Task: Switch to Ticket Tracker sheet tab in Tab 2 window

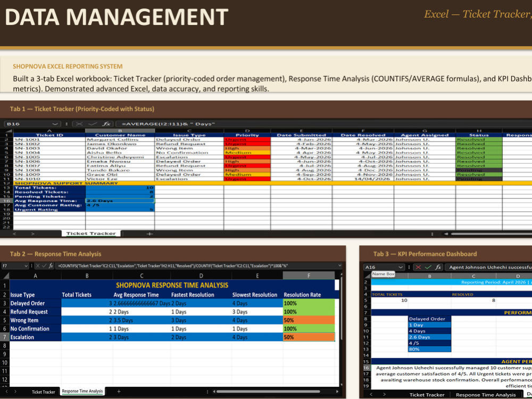Action: click(x=44, y=392)
